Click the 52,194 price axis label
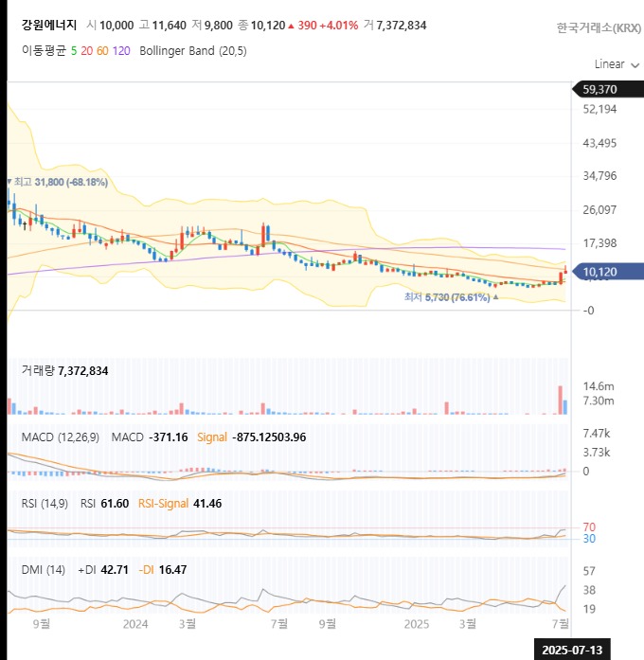The height and width of the screenshot is (660, 644). click(599, 110)
